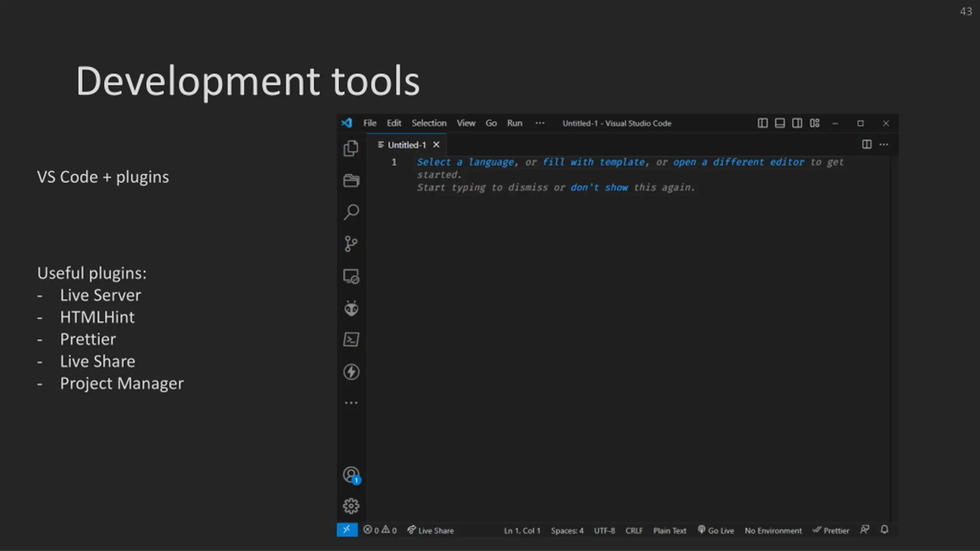Start Live Share from status bar
The height and width of the screenshot is (551, 980).
(431, 530)
